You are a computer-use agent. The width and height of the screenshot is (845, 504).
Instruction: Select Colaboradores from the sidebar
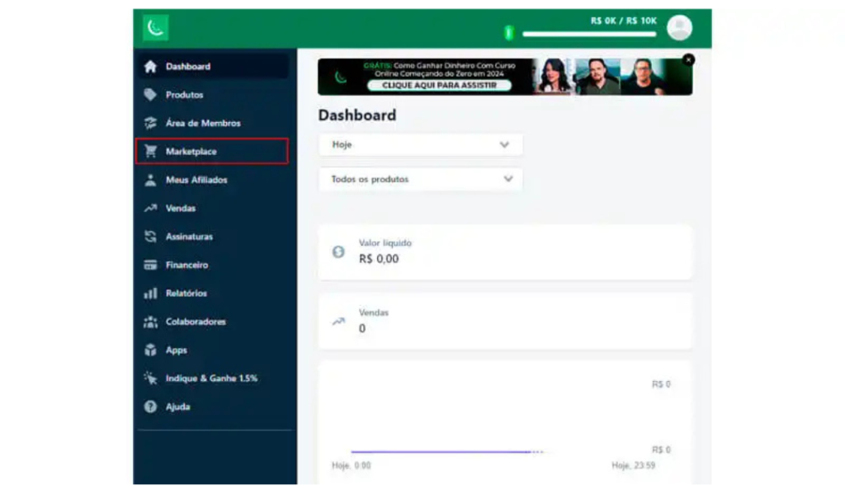point(196,322)
